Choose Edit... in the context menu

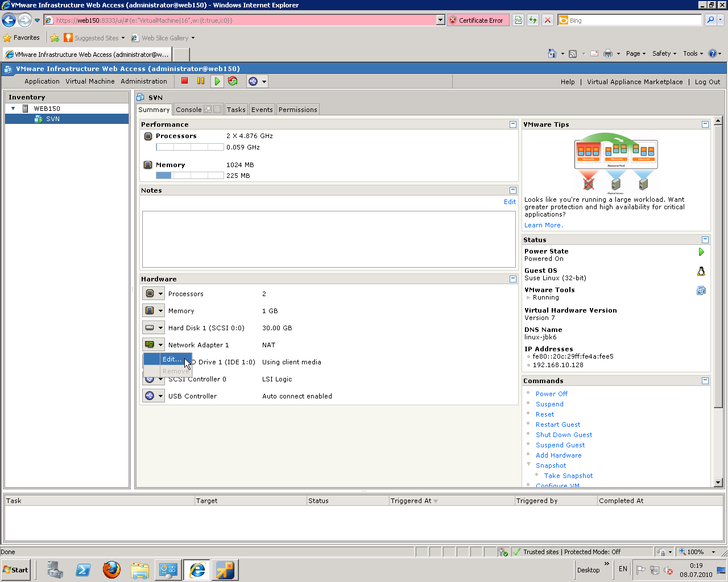point(168,359)
